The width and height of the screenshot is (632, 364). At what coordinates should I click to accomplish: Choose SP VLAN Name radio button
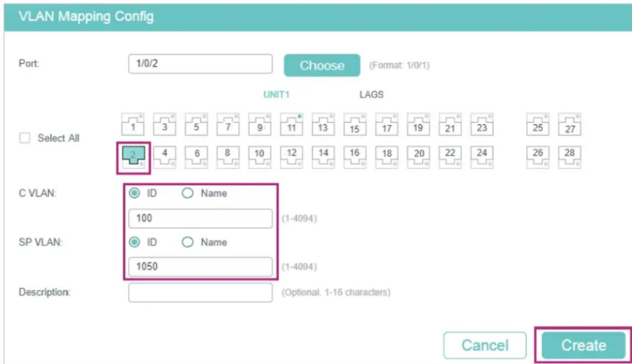(x=187, y=242)
